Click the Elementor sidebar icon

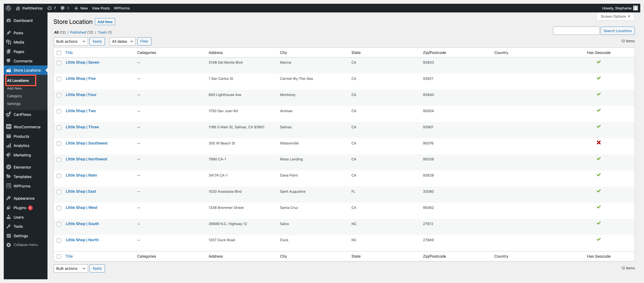(9, 167)
